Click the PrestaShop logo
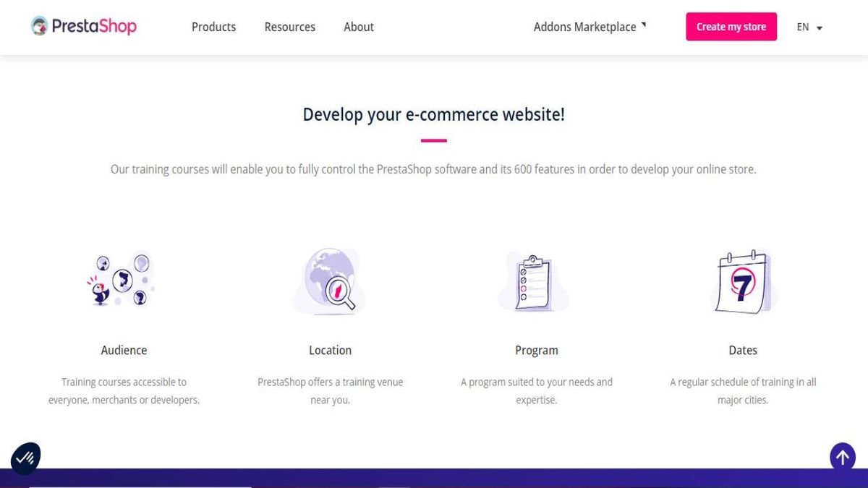The width and height of the screenshot is (868, 488). click(x=82, y=26)
